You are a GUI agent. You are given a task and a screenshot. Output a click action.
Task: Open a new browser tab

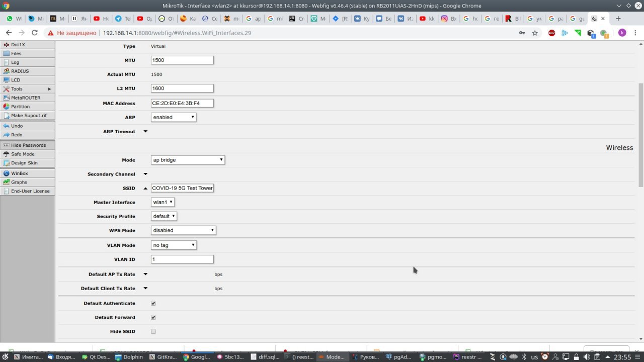618,19
